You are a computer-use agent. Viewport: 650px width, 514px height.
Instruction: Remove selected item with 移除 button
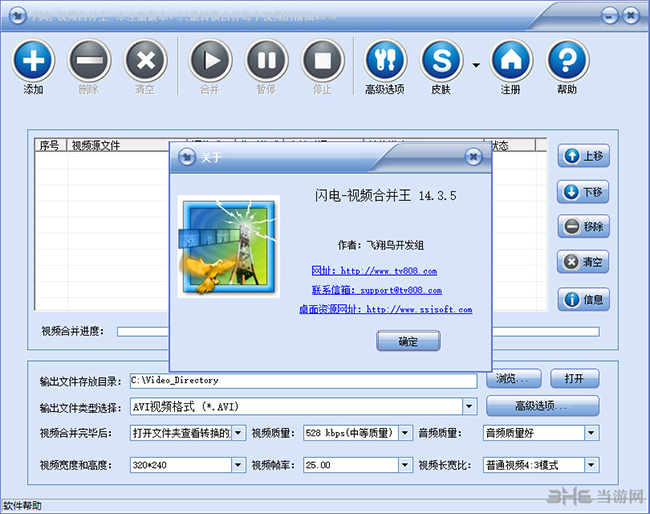[x=584, y=226]
